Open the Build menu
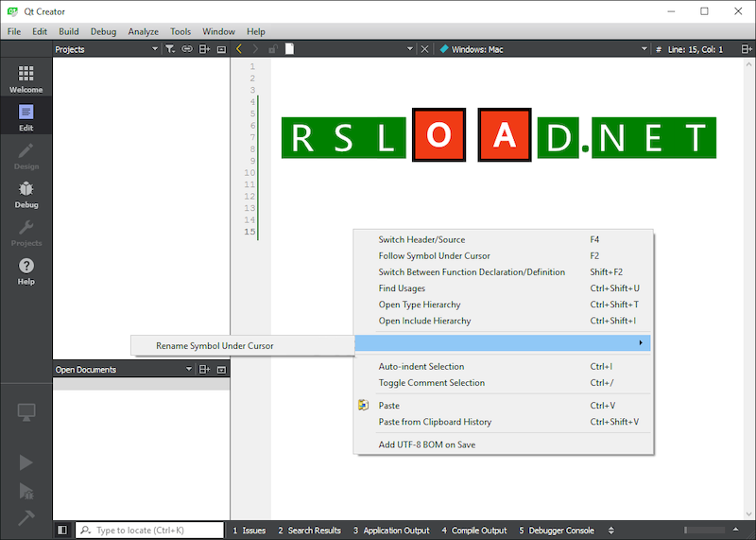Viewport: 756px width, 540px height. [69, 31]
